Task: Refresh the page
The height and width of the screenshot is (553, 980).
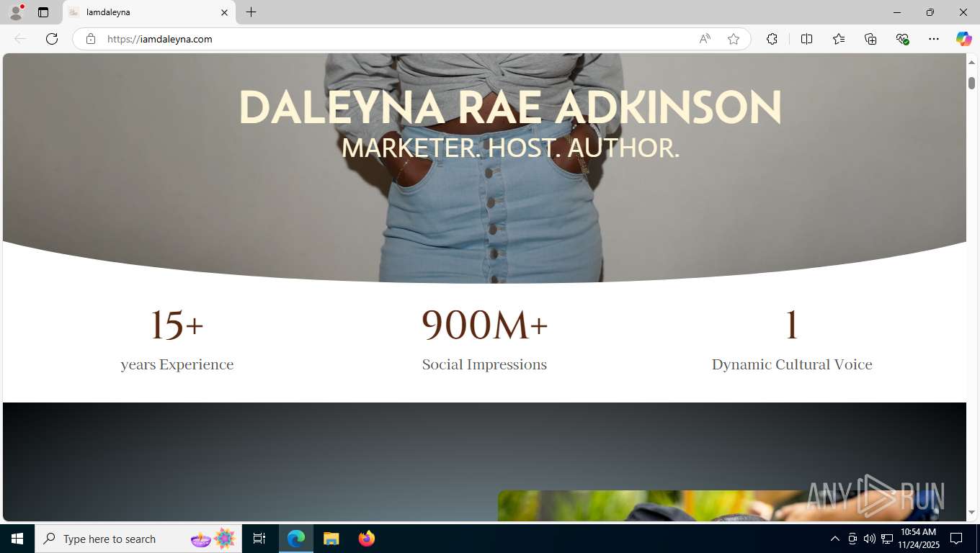Action: click(x=52, y=39)
